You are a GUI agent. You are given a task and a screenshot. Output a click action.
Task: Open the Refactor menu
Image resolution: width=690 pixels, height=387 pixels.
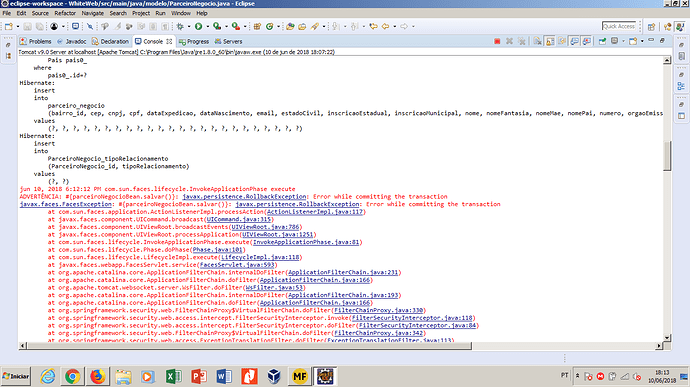coord(65,13)
